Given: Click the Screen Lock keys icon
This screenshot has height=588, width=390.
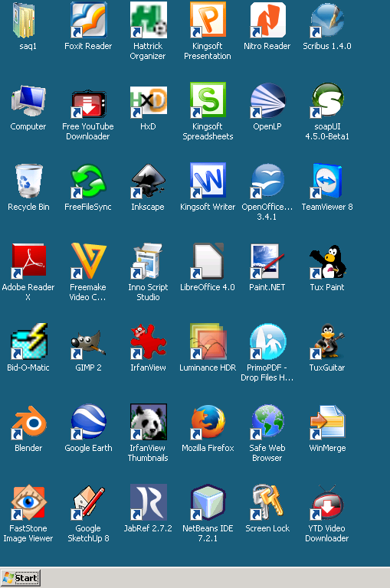Looking at the screenshot, I should point(267,501).
